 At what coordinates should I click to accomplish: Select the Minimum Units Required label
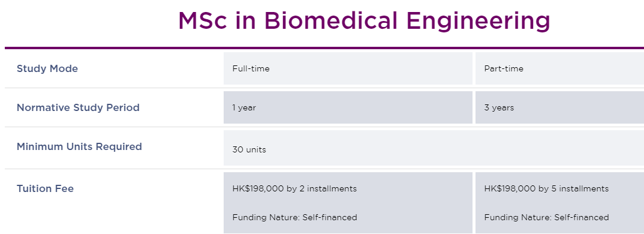[x=79, y=147]
